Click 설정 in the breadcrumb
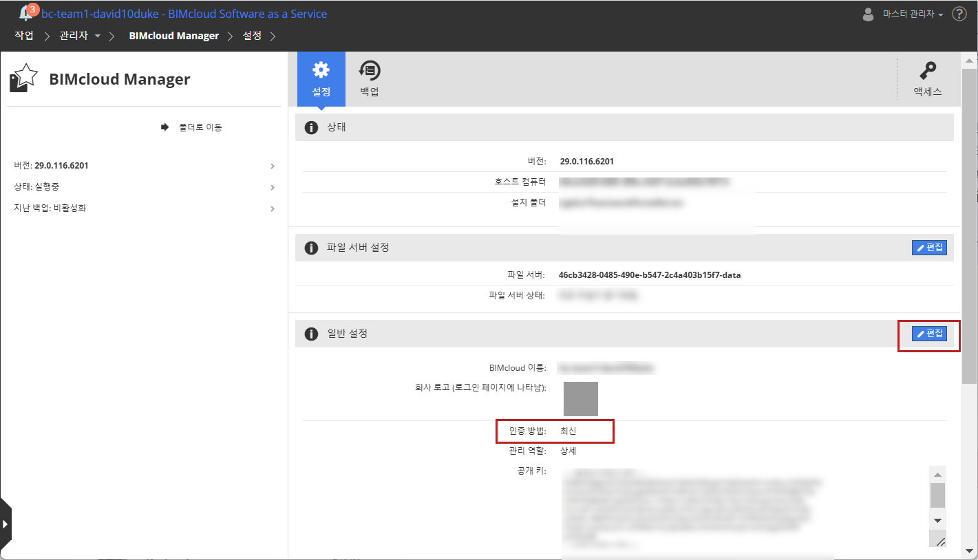The width and height of the screenshot is (978, 560). pyautogui.click(x=252, y=36)
